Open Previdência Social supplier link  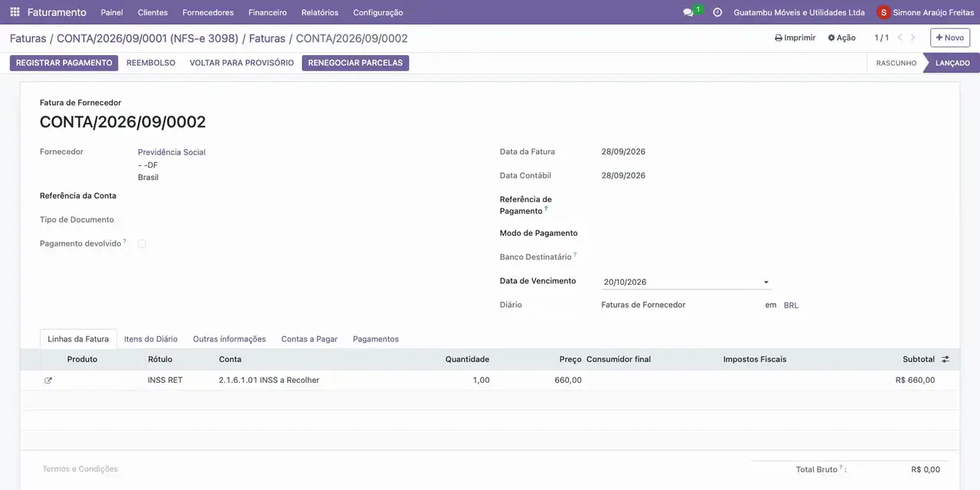171,152
